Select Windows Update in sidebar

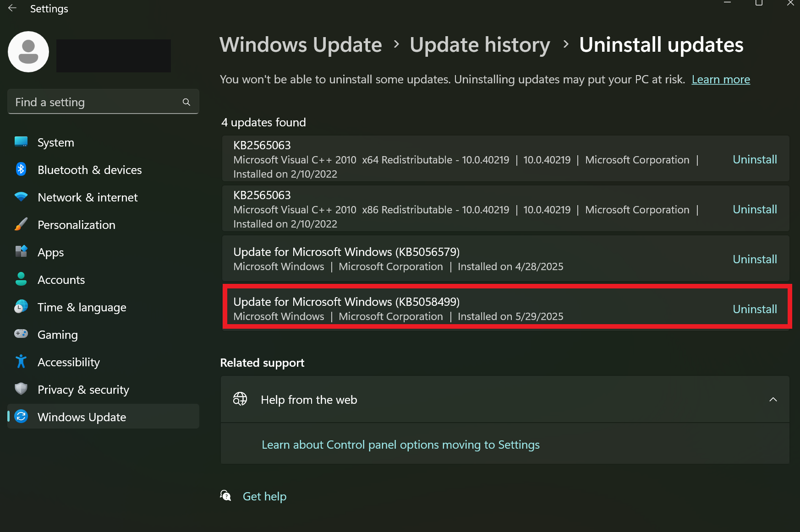tap(82, 417)
